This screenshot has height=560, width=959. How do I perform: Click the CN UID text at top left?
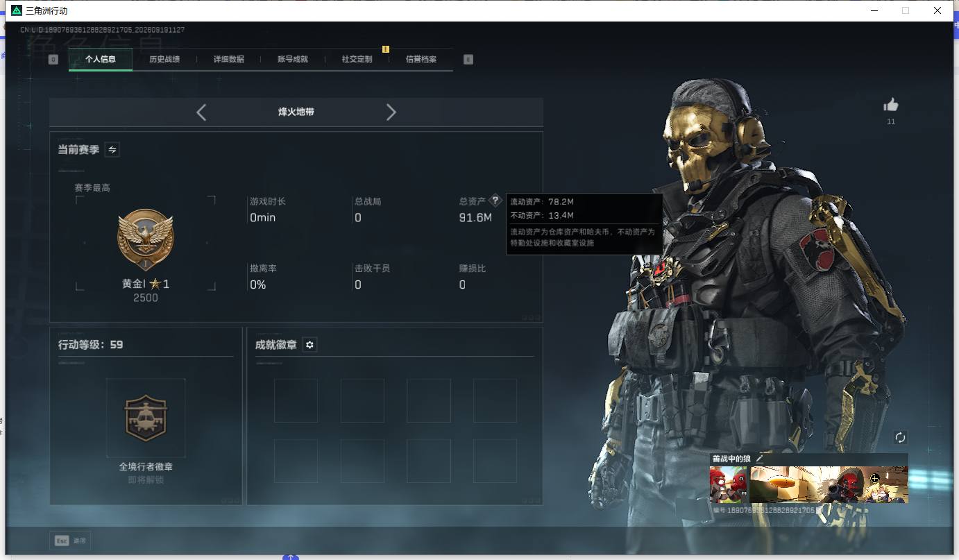[102, 30]
